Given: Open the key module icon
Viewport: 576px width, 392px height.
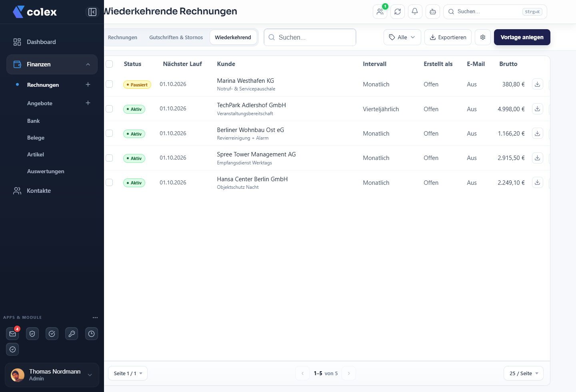Looking at the screenshot, I should pyautogui.click(x=72, y=334).
